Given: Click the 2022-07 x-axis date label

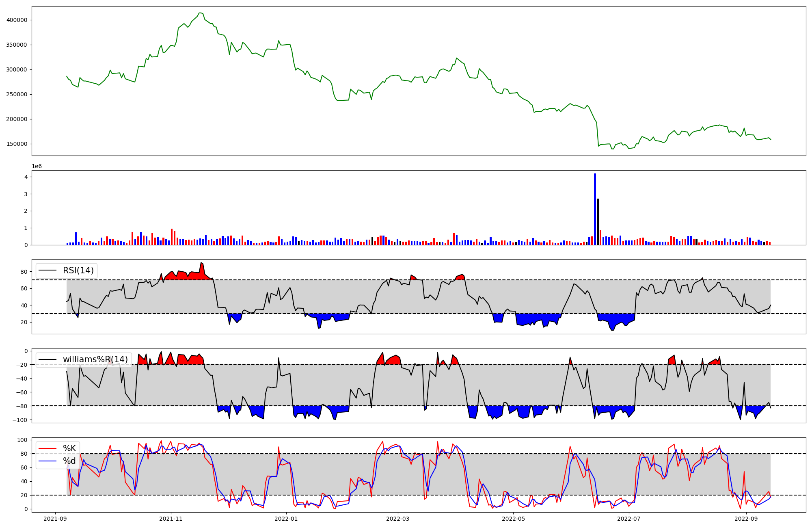Looking at the screenshot, I should coord(629,519).
